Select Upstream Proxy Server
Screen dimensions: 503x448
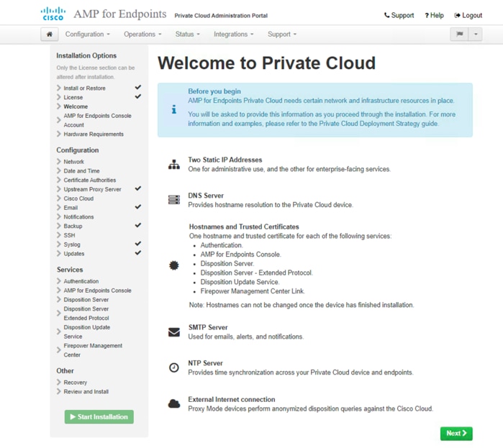tap(92, 189)
